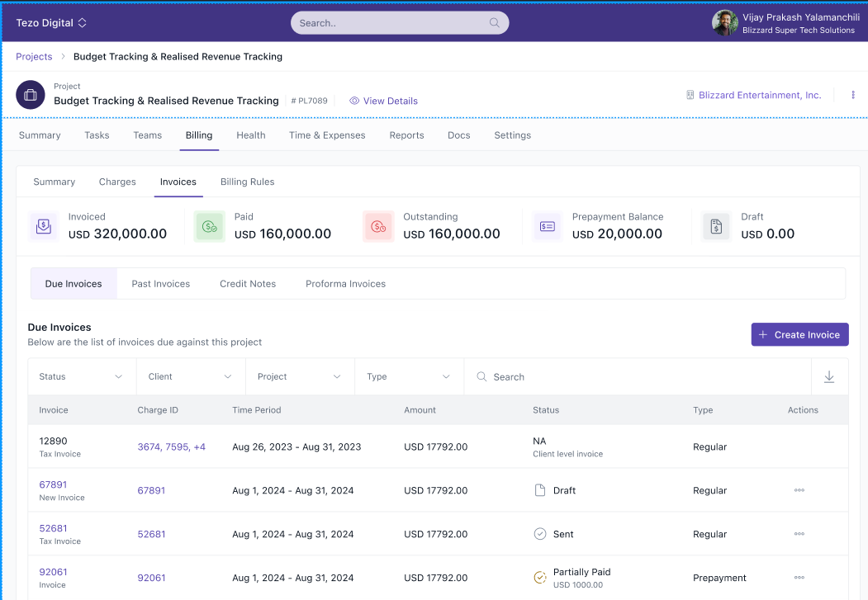
Task: Open the Blizzard Entertainment, Inc. client link
Action: [759, 95]
